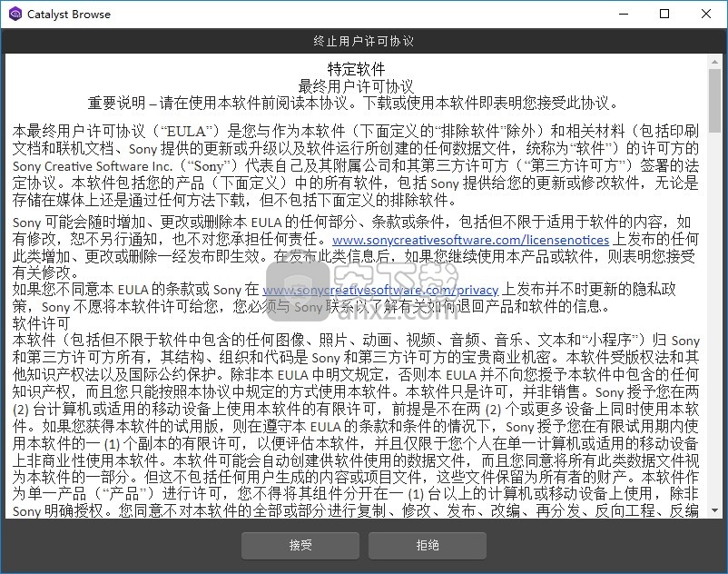Click the 软件许可 section heading
Image resolution: width=728 pixels, height=574 pixels.
tap(42, 323)
